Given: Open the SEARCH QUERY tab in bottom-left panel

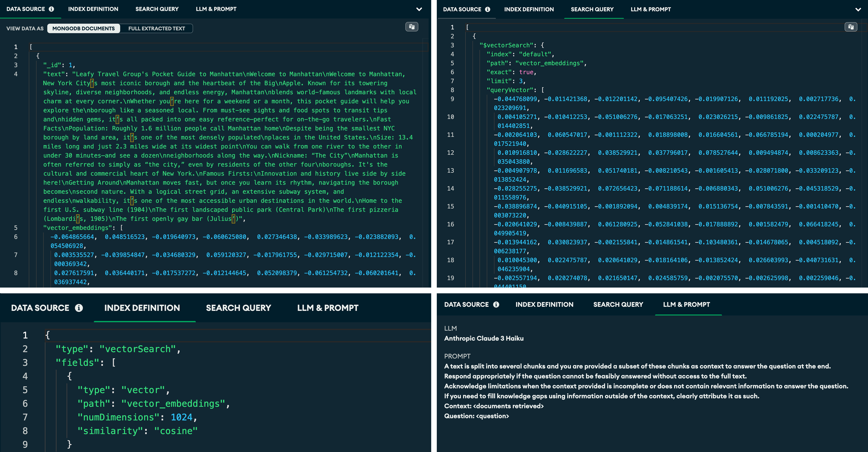Looking at the screenshot, I should coord(238,307).
